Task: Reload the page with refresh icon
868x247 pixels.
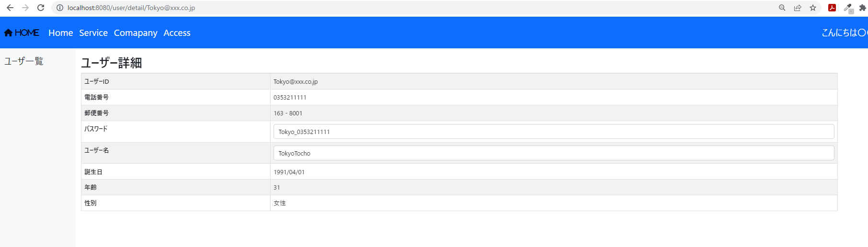Action: point(41,8)
